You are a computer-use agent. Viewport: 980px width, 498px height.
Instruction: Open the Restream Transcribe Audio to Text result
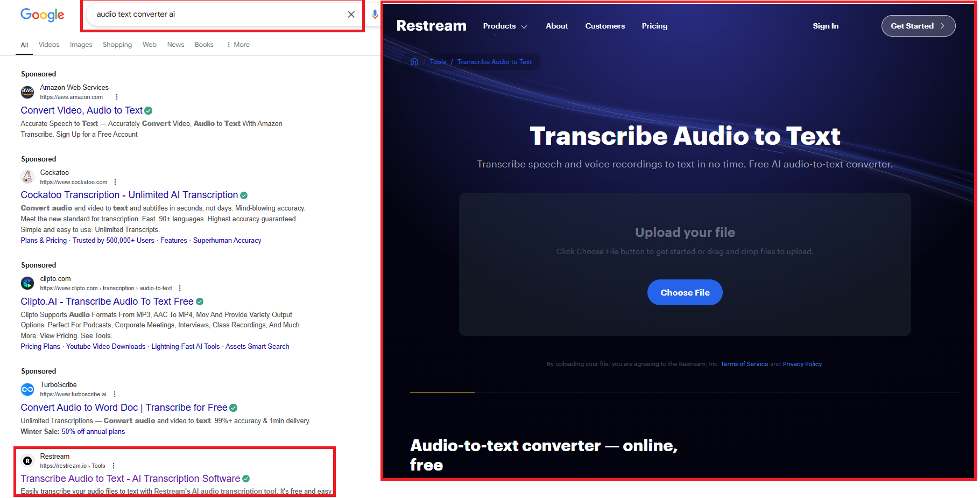(x=130, y=479)
